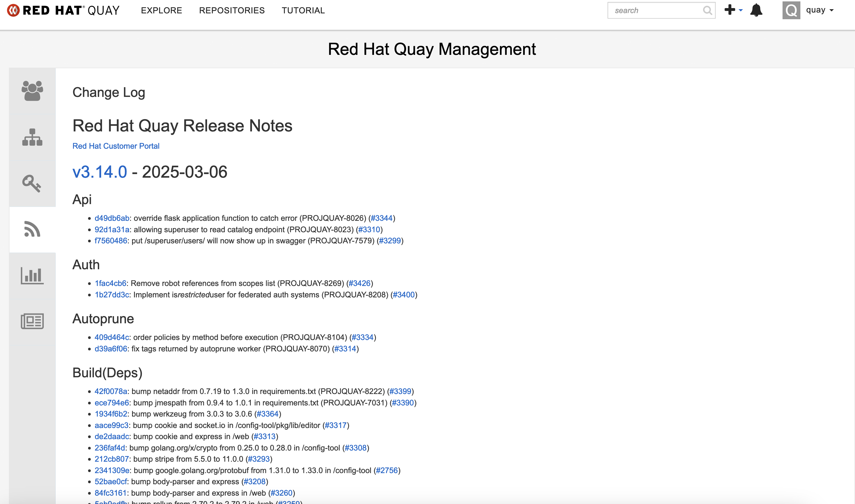The image size is (855, 504).
Task: Open the Users panel (people icon)
Action: [x=32, y=91]
